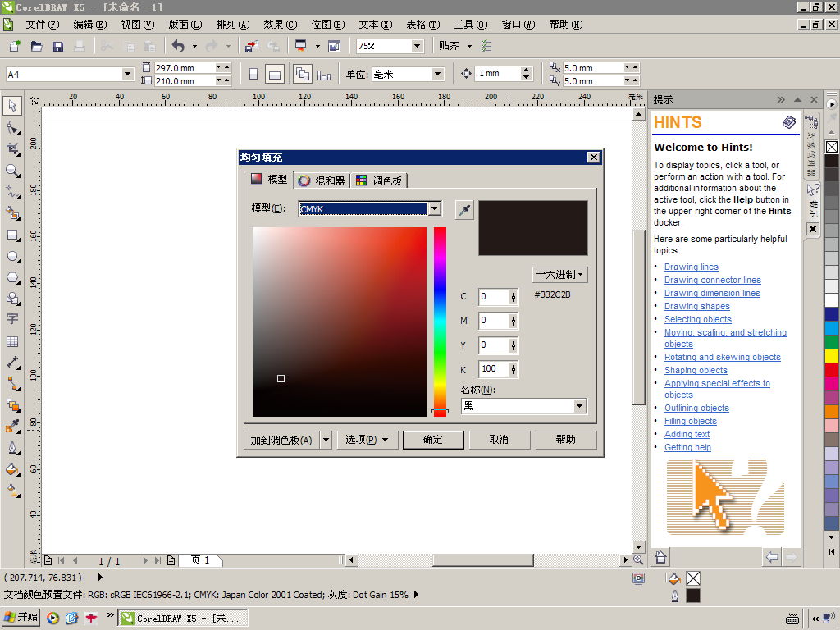The height and width of the screenshot is (630, 840).
Task: Select the Ellipse tool in the toolbox
Action: tap(13, 257)
